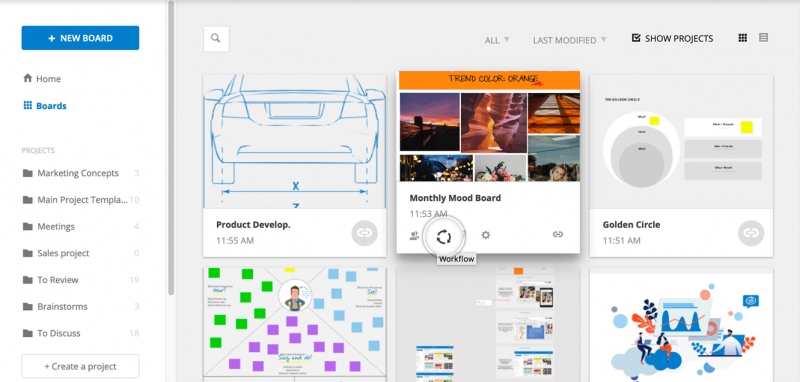This screenshot has width=800, height=382.
Task: Open the Workflow icon on Monthly Mood Board
Action: click(x=444, y=237)
